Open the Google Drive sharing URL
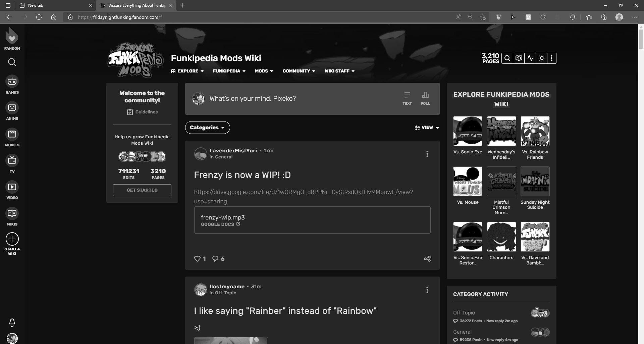 (304, 197)
